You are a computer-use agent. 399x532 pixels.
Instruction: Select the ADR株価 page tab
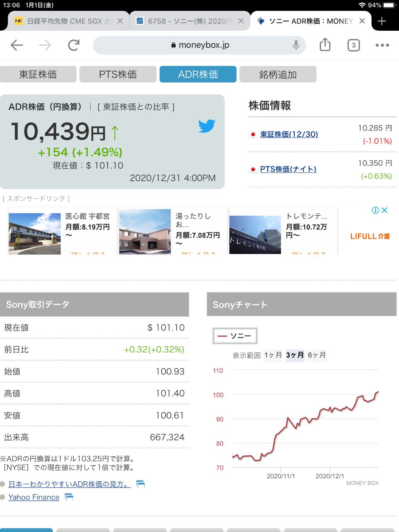[x=198, y=74]
